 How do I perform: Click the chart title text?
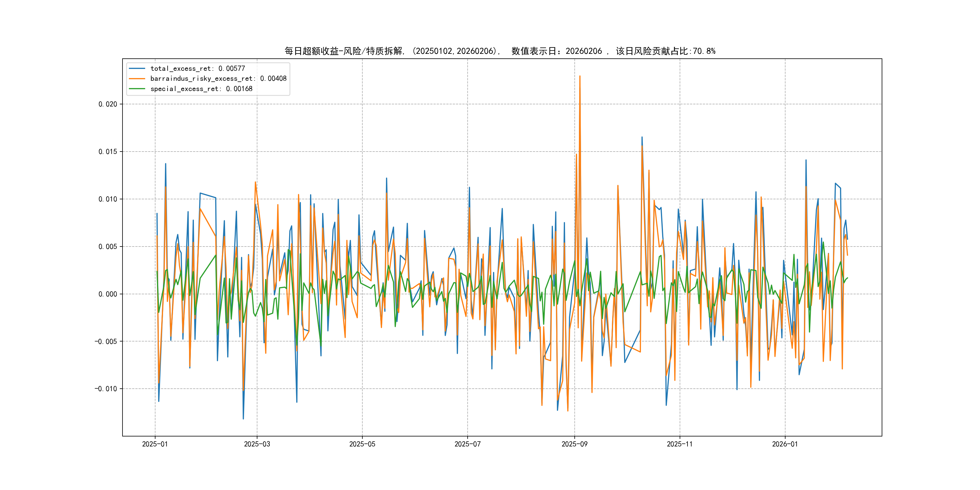(x=500, y=51)
